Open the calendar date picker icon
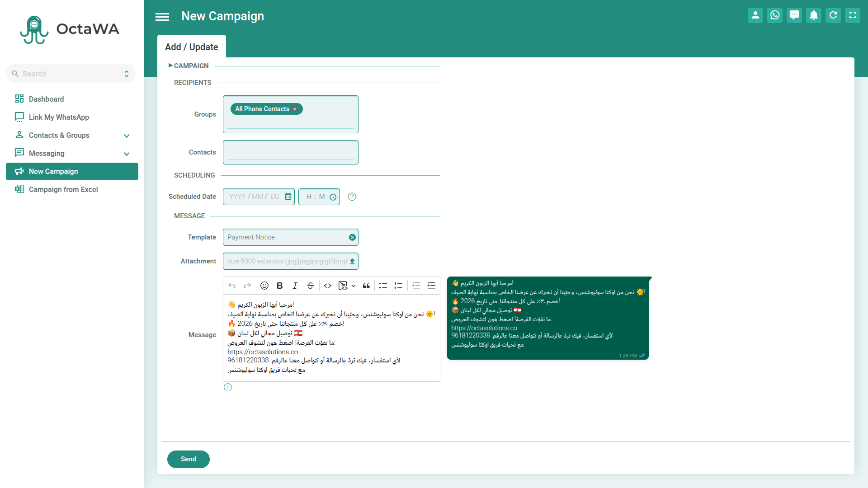Viewport: 868px width, 488px height. [288, 197]
